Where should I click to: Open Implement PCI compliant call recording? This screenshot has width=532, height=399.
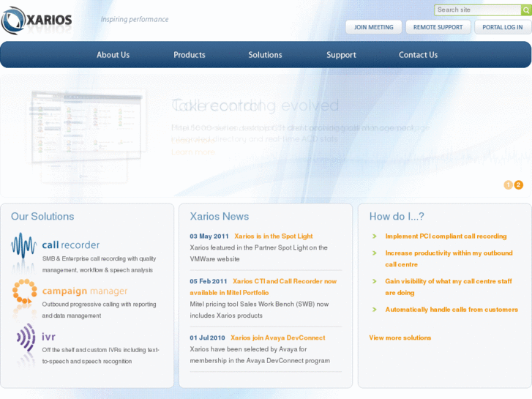click(x=446, y=236)
